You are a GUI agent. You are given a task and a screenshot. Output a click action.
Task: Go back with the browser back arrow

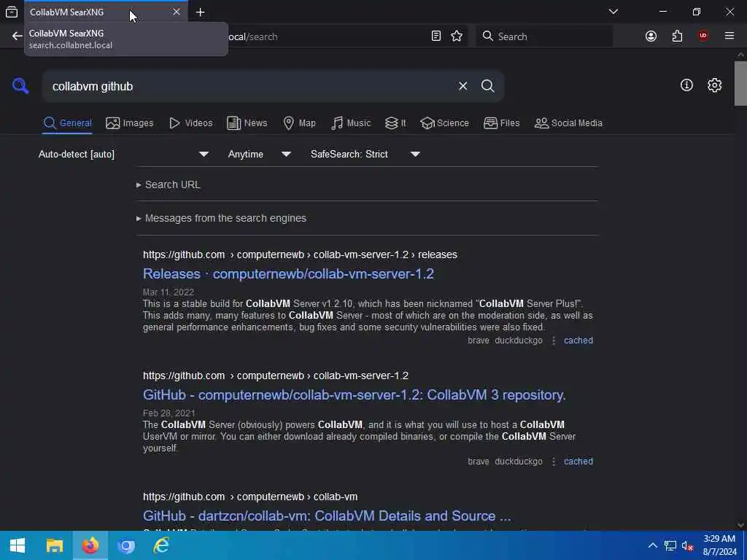tap(18, 36)
